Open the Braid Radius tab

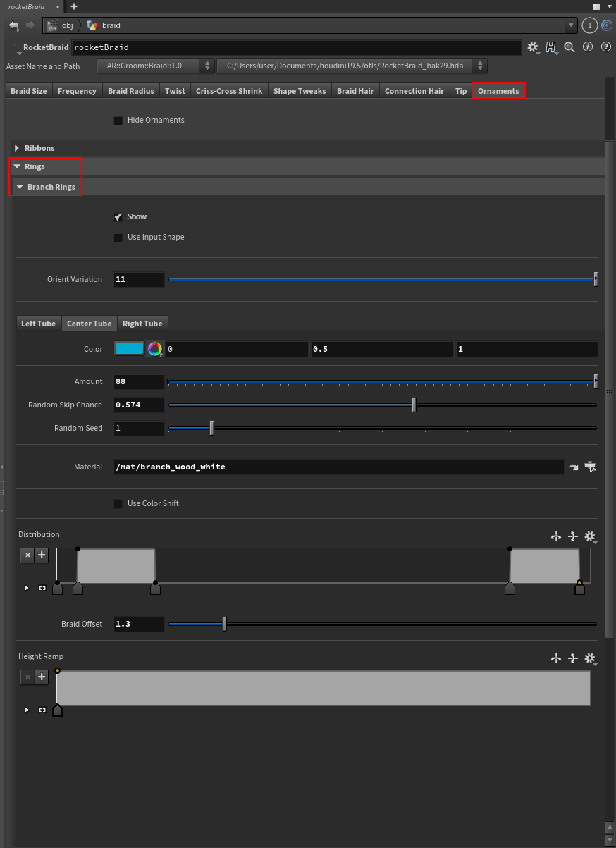pos(131,91)
